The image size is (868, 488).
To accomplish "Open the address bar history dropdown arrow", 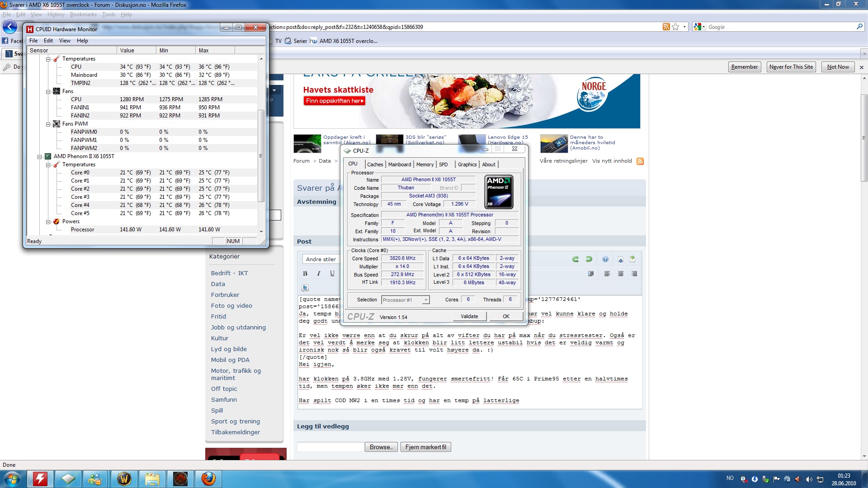I will (684, 27).
